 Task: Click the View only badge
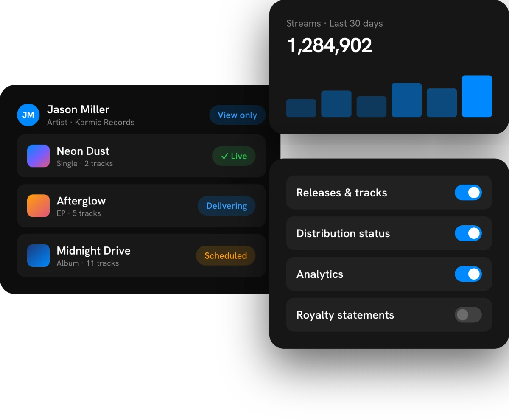point(237,115)
